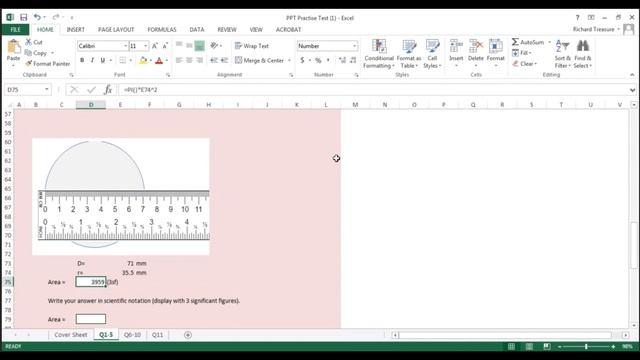
Task: Open the Font name Calibri dropdown
Action: pos(125,46)
